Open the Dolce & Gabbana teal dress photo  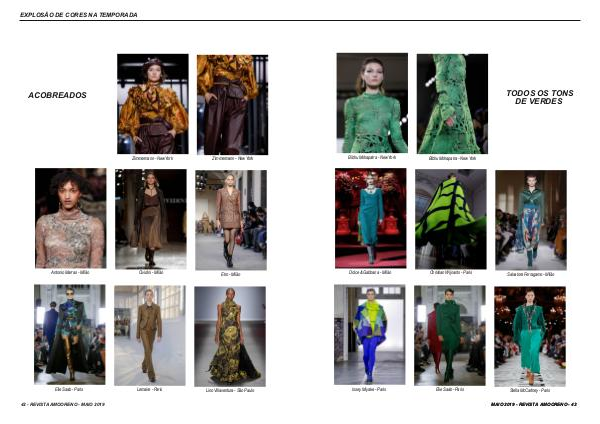370,217
